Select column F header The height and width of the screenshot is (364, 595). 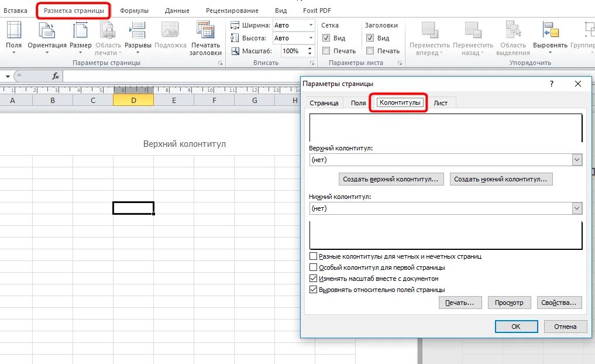click(214, 100)
